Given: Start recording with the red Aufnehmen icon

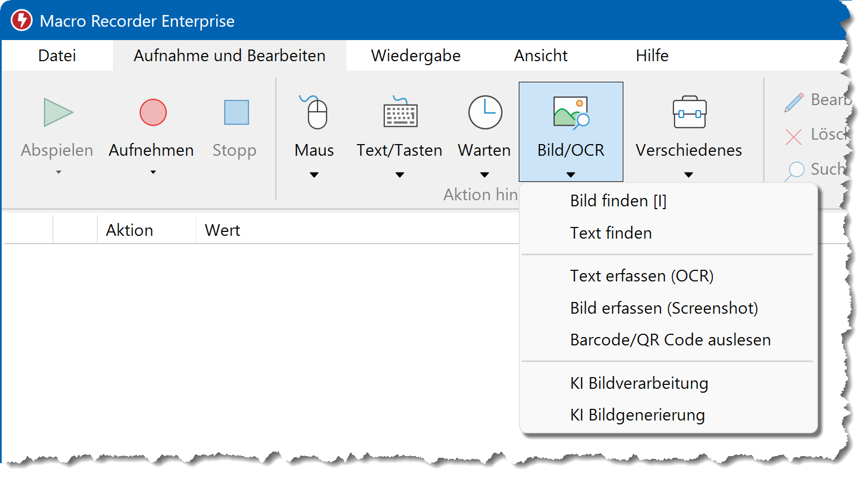Looking at the screenshot, I should (153, 112).
